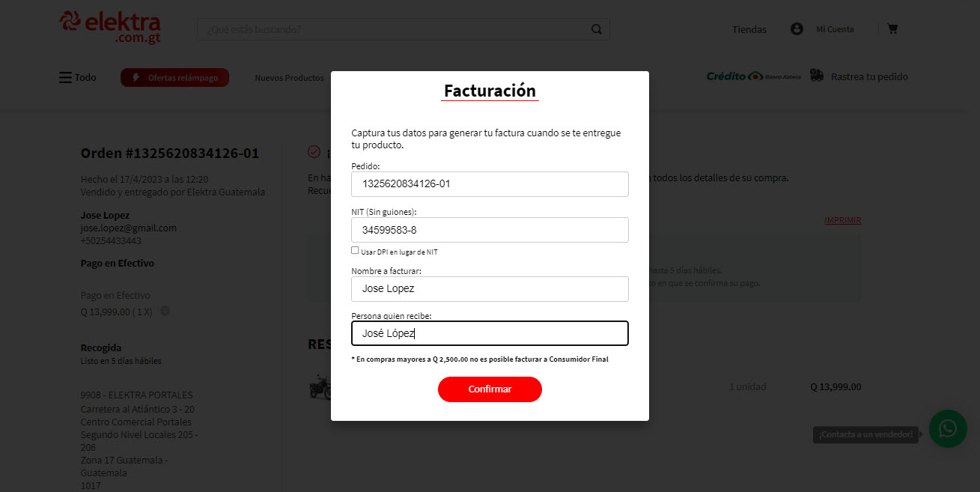Click the ¿Qué estás buscando? search box

pyautogui.click(x=393, y=29)
